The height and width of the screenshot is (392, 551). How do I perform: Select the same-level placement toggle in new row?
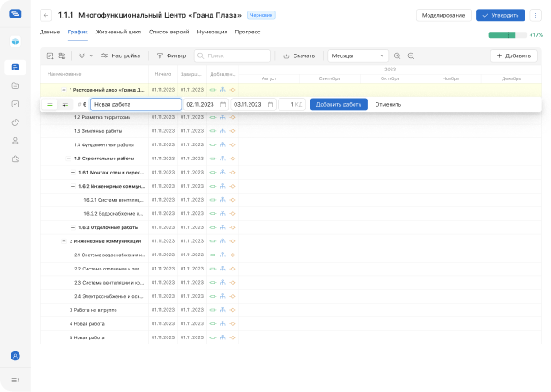pos(49,104)
